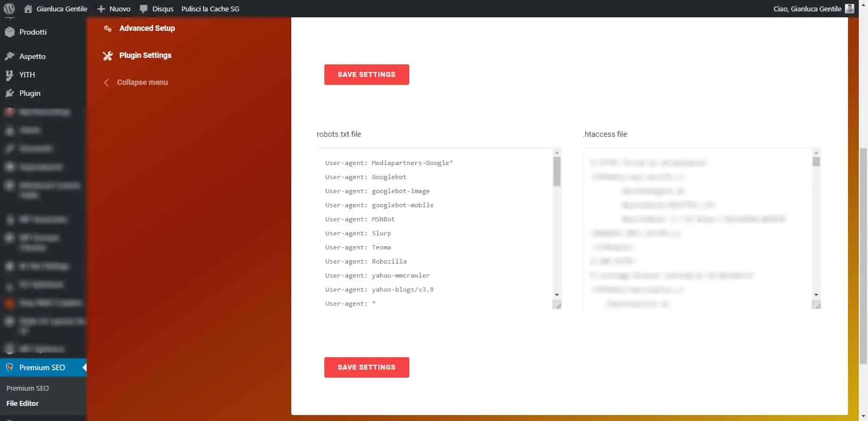Click Pulisci la Cache SG

210,9
